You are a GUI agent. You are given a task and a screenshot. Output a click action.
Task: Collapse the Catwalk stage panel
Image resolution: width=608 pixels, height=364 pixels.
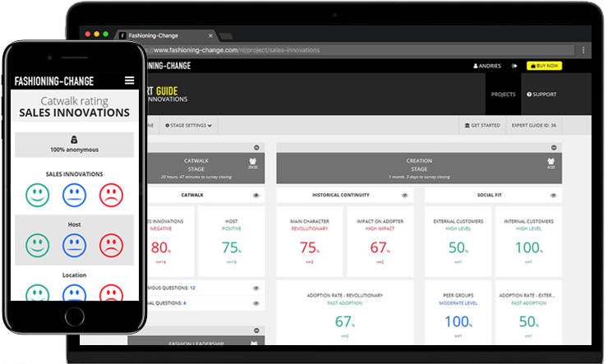pyautogui.click(x=256, y=148)
